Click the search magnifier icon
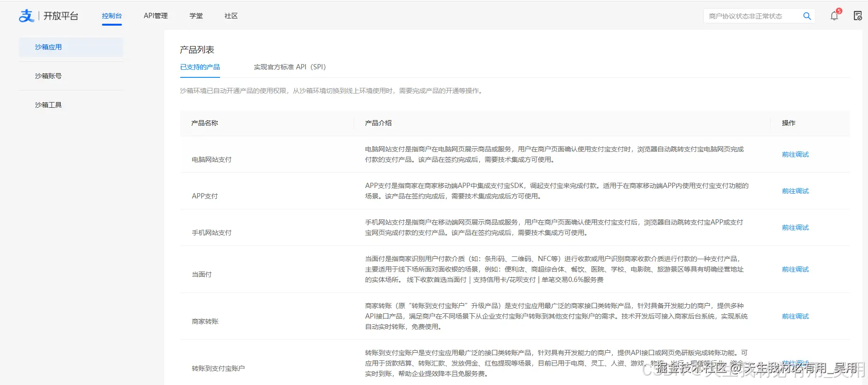868x385 pixels. tap(807, 16)
